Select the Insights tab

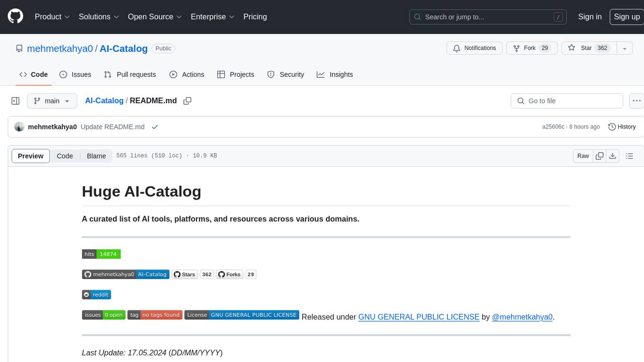coord(335,74)
